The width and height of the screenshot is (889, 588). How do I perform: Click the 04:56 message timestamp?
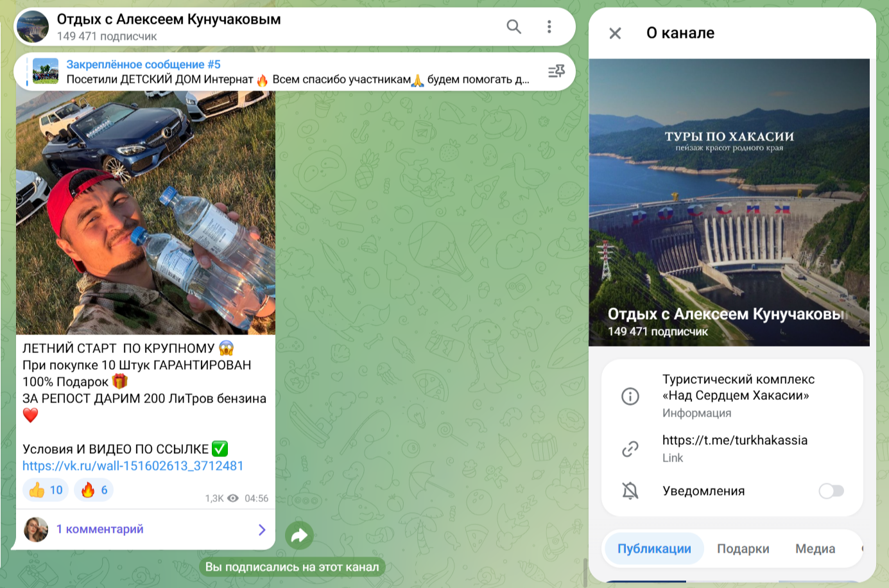point(256,498)
